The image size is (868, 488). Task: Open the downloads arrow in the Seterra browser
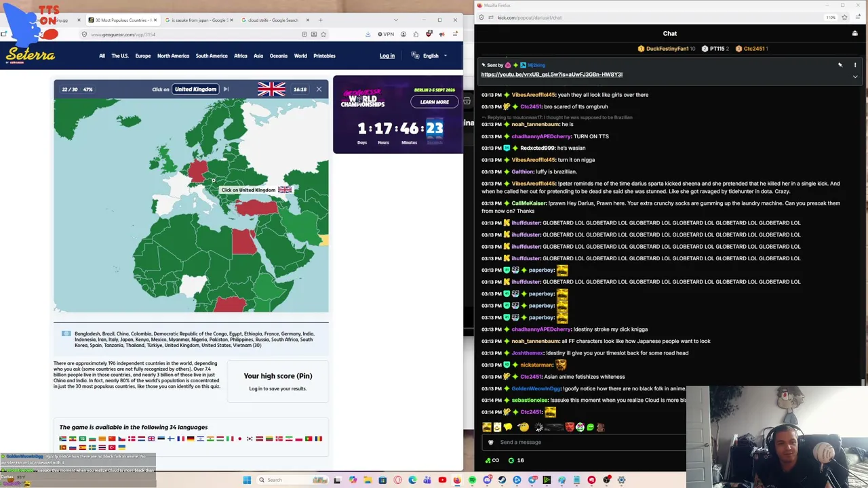368,34
